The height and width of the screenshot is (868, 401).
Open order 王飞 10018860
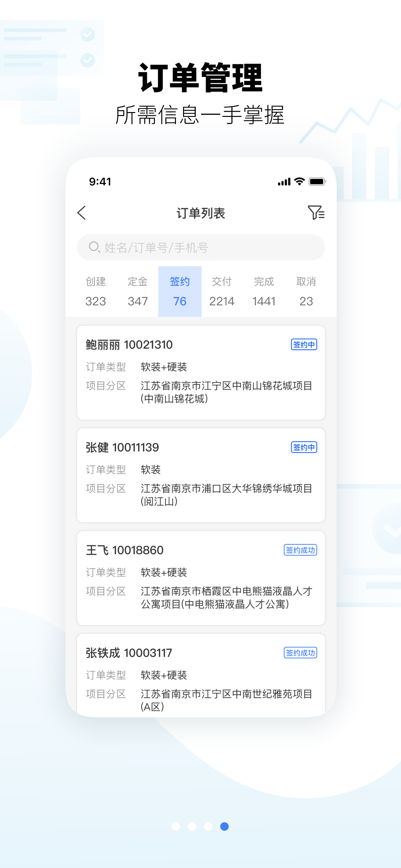click(x=201, y=578)
